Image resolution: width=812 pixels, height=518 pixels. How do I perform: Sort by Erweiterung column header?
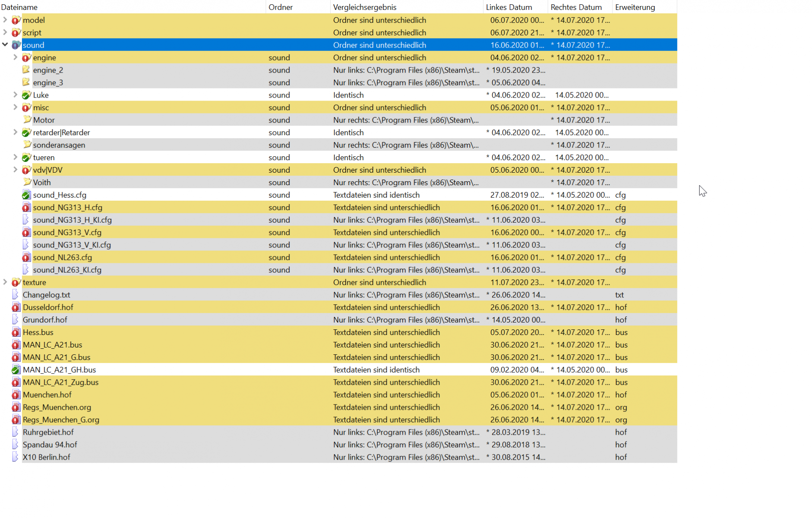(635, 7)
